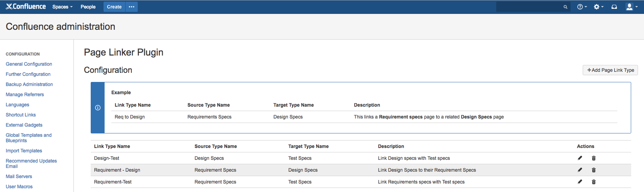Open the user profile dropdown
Screen dimensions: 644x192
(x=631, y=7)
